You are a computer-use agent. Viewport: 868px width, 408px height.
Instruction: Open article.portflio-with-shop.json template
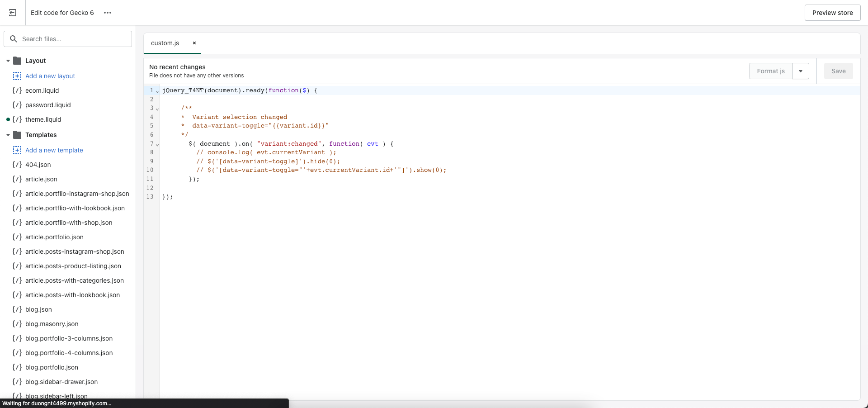pyautogui.click(x=69, y=223)
